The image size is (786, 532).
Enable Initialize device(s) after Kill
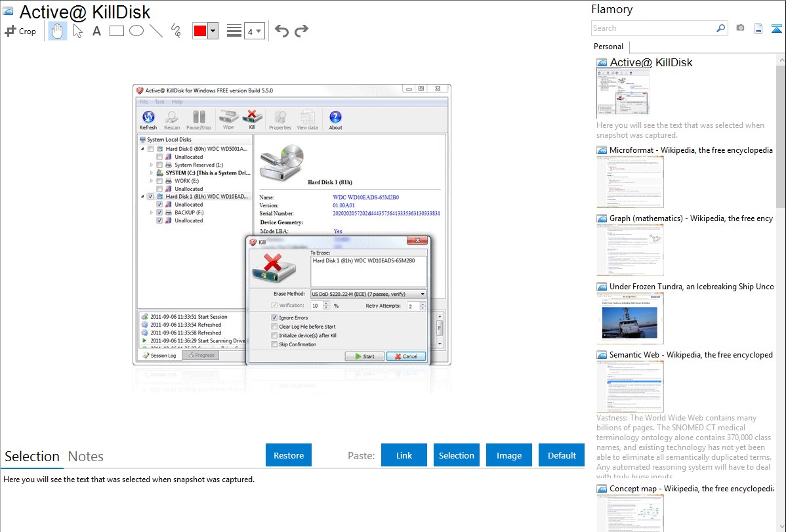pyautogui.click(x=274, y=335)
